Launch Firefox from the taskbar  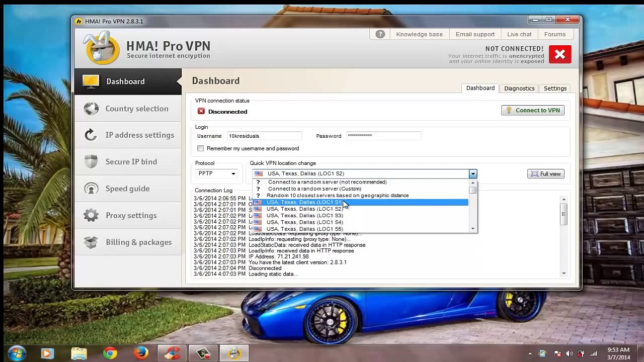coord(141,353)
